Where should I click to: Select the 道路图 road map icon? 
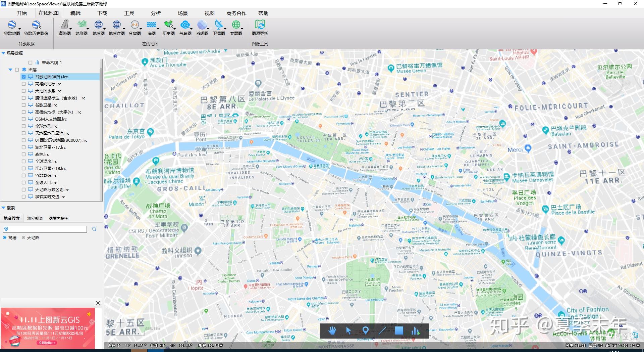[x=64, y=25]
